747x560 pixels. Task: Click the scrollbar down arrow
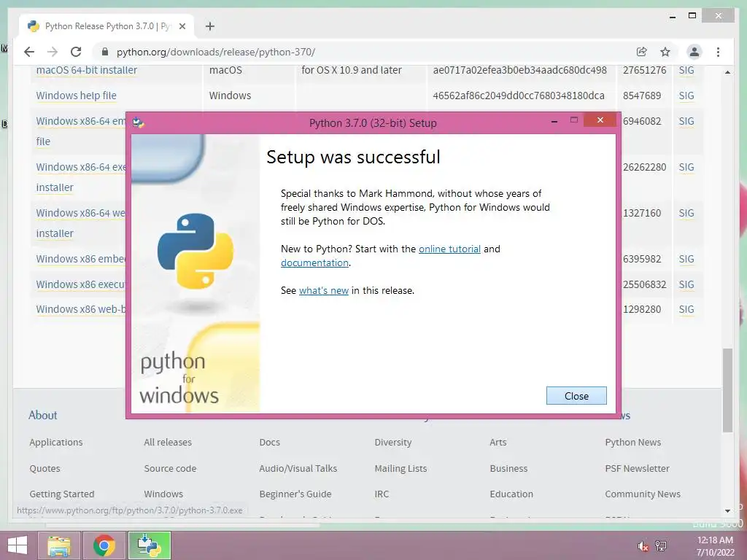pos(727,511)
